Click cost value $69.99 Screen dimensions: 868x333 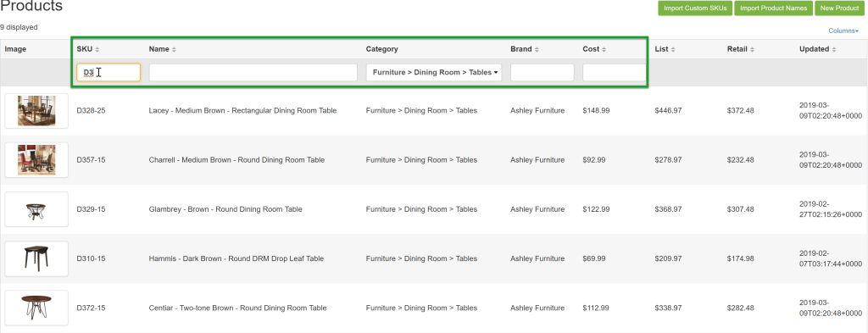point(594,258)
